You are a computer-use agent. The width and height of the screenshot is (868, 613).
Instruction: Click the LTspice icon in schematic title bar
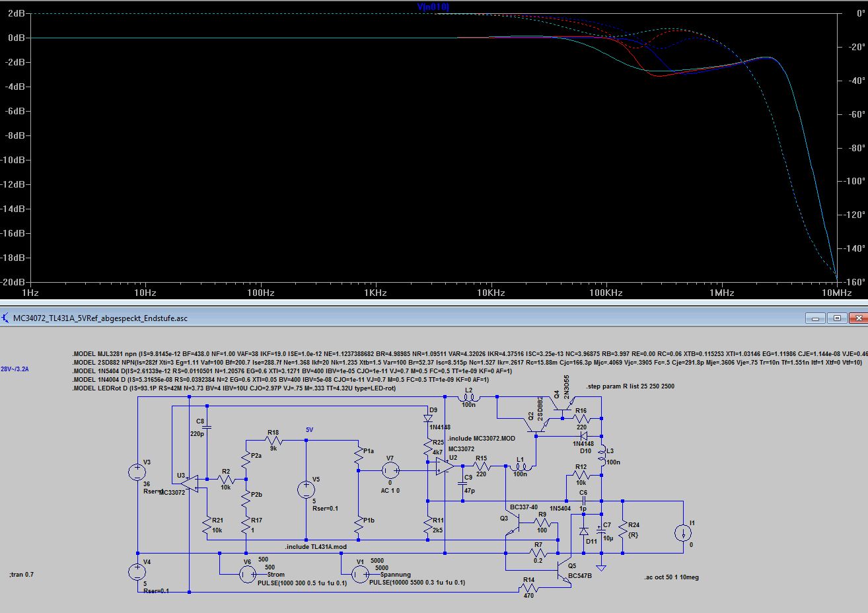6,318
